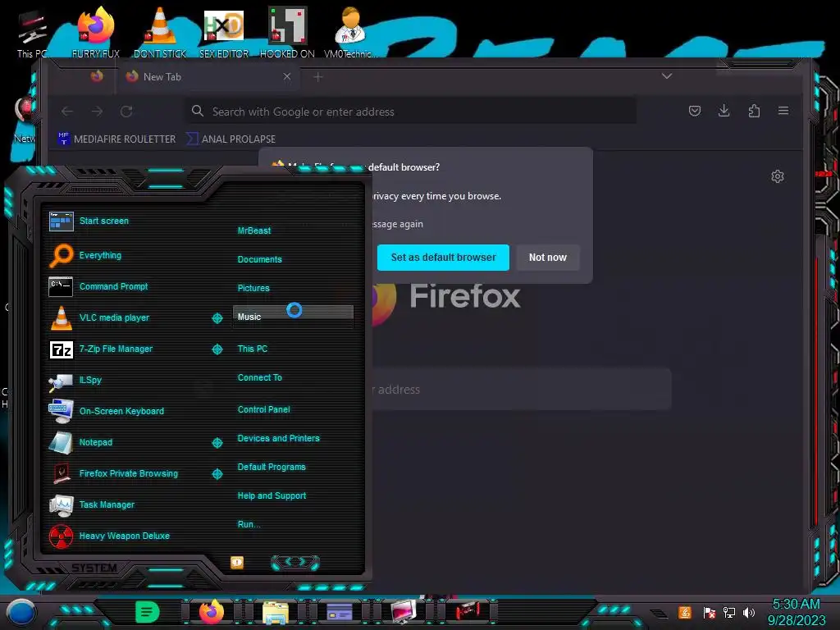Open MEDIAFIRE ROULETTER bookmark
This screenshot has width=840, height=630.
(116, 139)
